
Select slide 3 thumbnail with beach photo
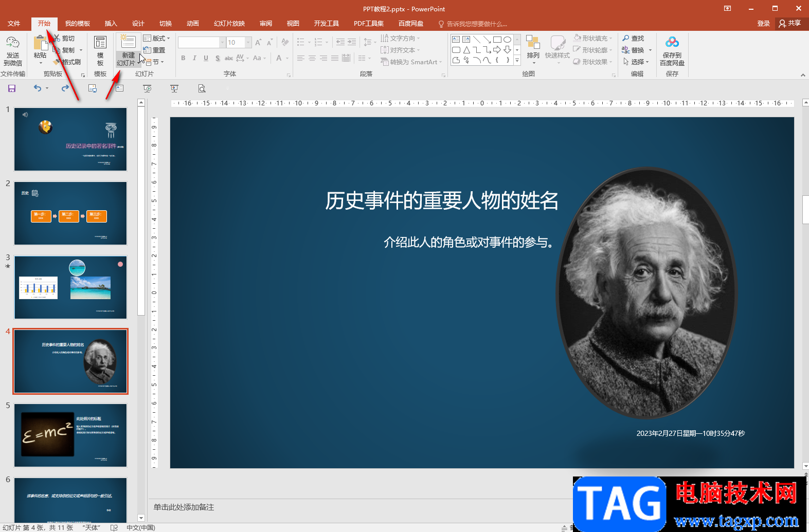70,287
